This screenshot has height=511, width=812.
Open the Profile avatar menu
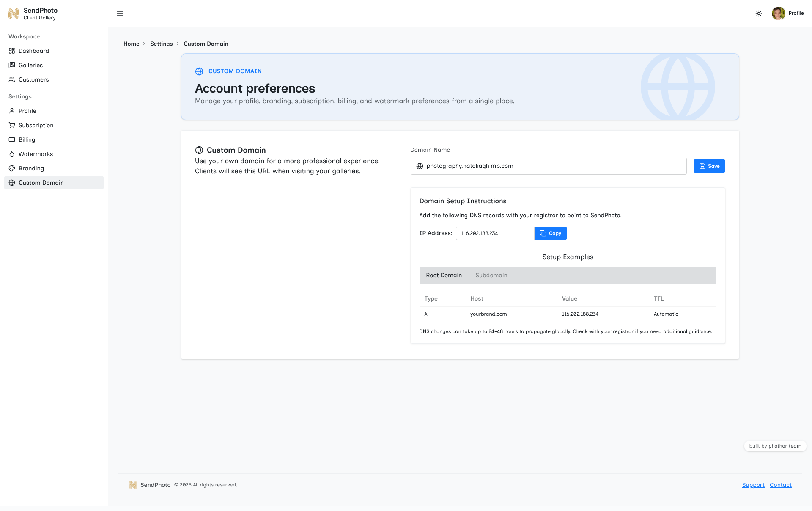(779, 14)
